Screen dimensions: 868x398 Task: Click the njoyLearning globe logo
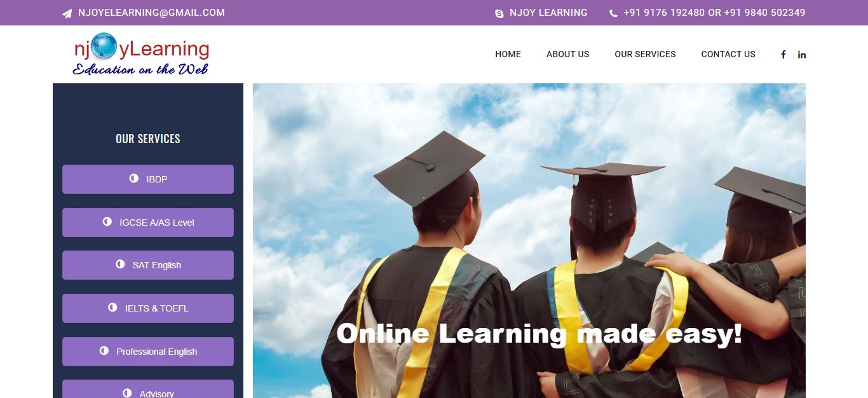140,54
